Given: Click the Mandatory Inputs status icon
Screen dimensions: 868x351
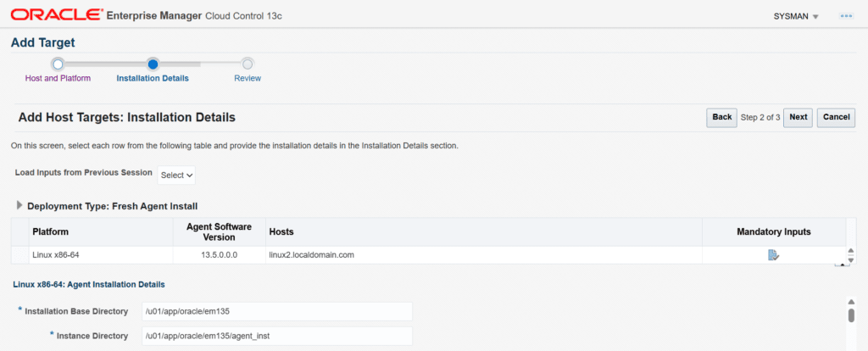Looking at the screenshot, I should [x=773, y=255].
